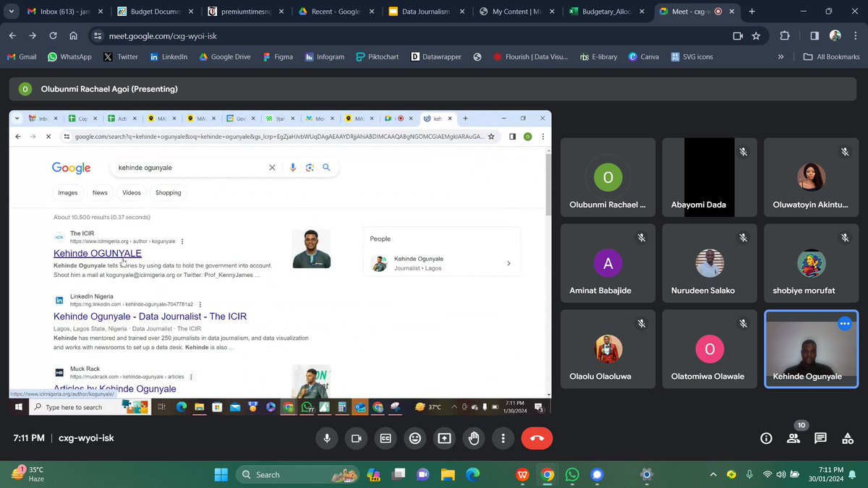
Task: Show the people list with 10 participants
Action: [x=793, y=438]
